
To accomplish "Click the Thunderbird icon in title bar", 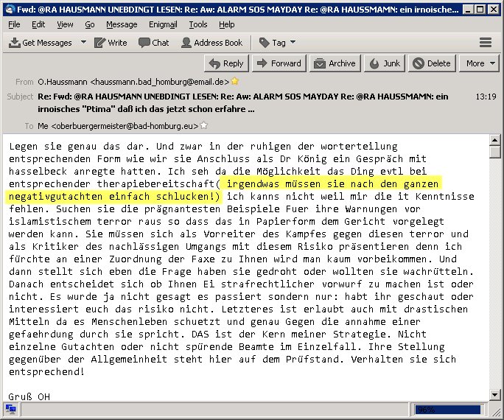I will tap(10, 9).
